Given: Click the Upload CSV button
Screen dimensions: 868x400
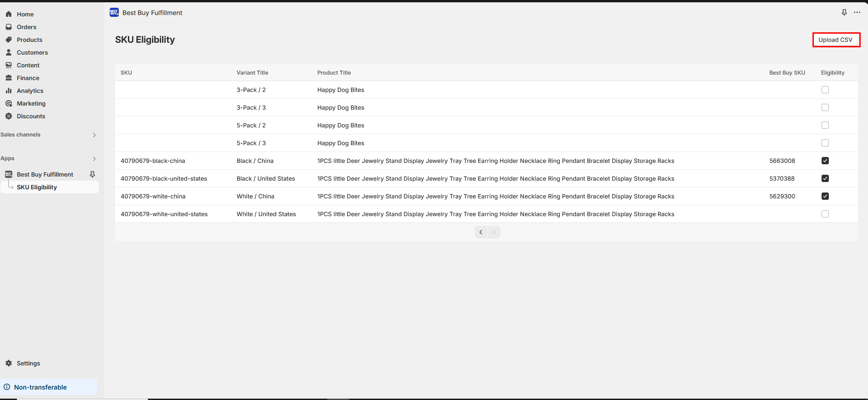Looking at the screenshot, I should pyautogui.click(x=835, y=40).
